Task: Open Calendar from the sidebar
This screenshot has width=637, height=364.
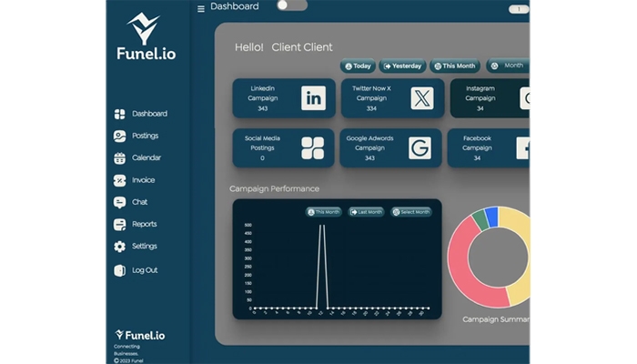Action: tap(147, 157)
